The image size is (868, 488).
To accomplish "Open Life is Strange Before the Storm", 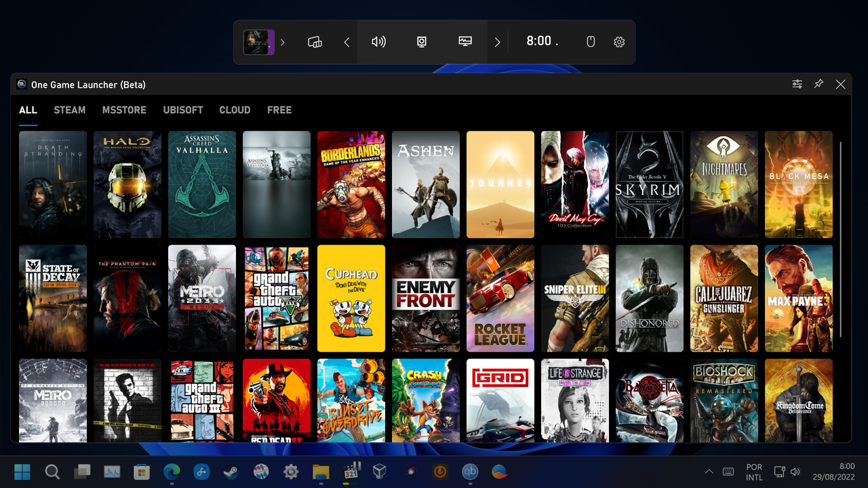I will coord(575,401).
